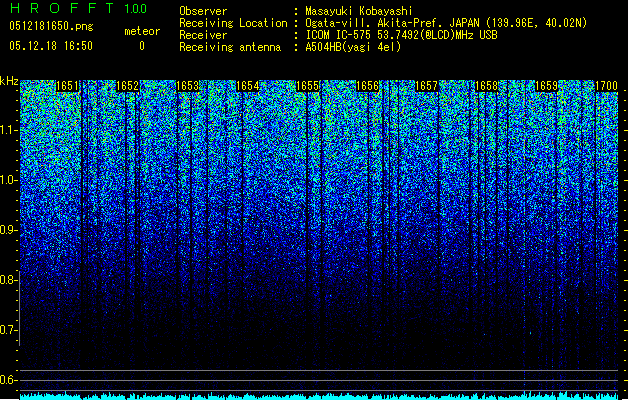Viewport: 629px width, 400px height.
Task: Click the ICOM IC-575 receiver text
Action: 401,35
